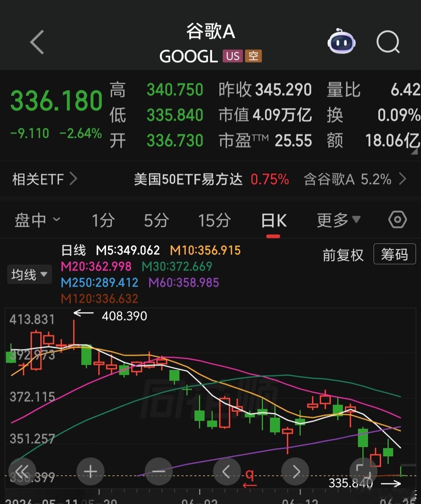Enter fullscreen chart mode icon
Viewport: 421px width, 504px height.
(x=364, y=471)
